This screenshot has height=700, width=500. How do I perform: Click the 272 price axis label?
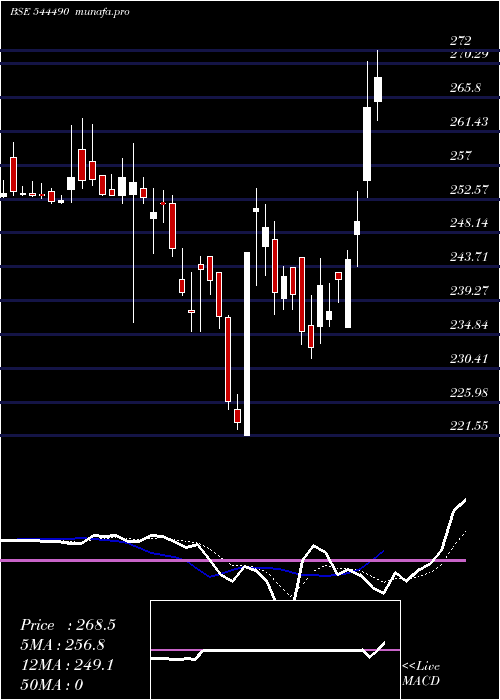460,41
